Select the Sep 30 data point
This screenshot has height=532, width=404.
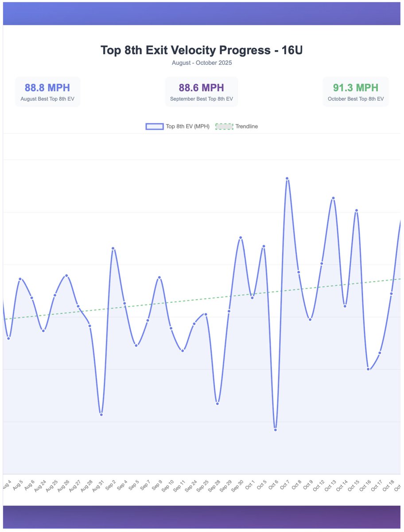241,238
